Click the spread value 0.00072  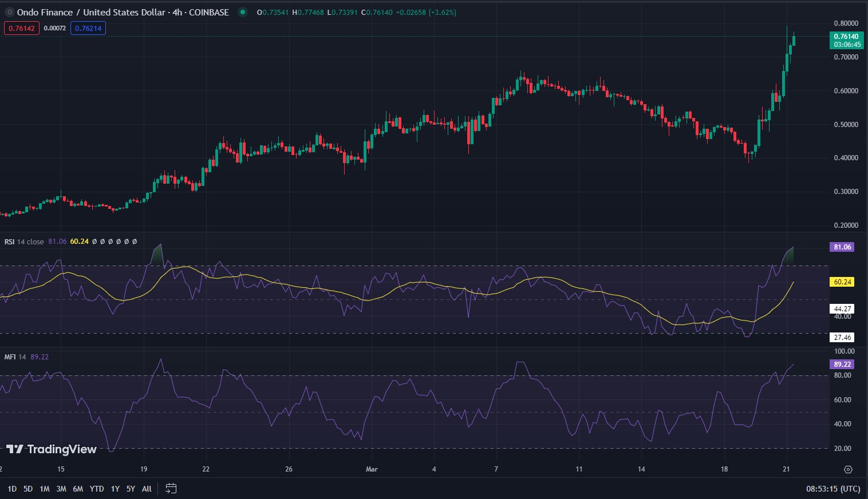click(55, 28)
